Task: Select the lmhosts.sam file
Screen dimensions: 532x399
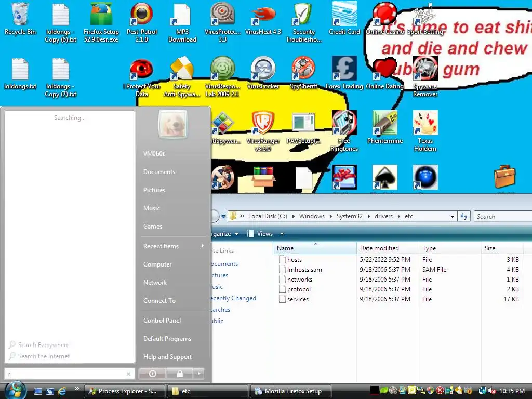Action: tap(304, 270)
